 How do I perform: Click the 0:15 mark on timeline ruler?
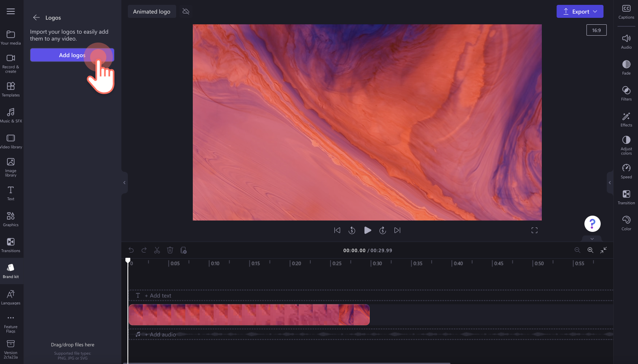click(x=256, y=263)
